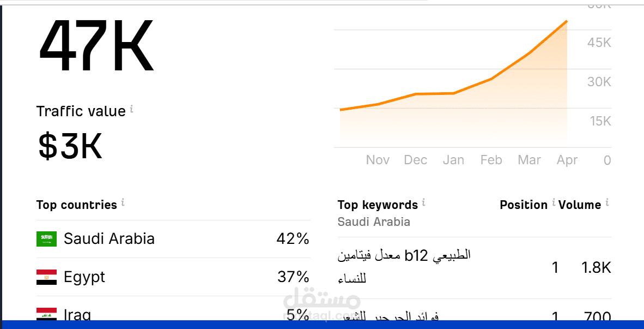Image resolution: width=644 pixels, height=329 pixels.
Task: Select the Egypt country entry
Action: coord(84,277)
